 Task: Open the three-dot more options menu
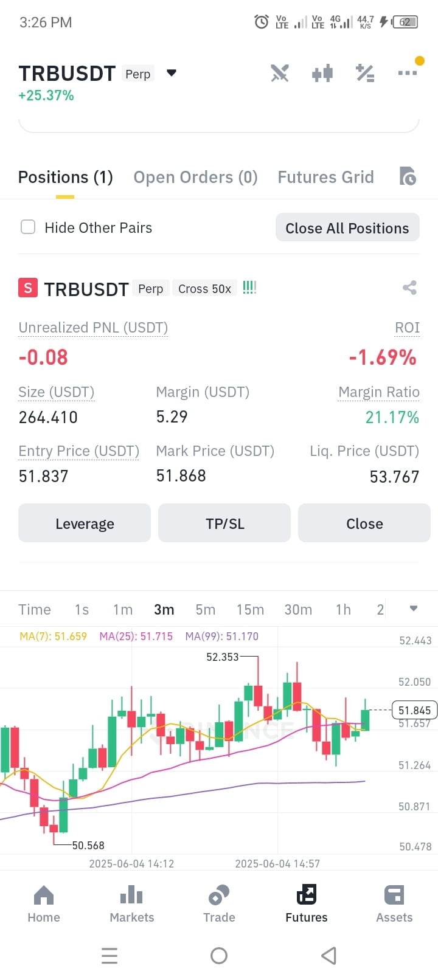408,73
